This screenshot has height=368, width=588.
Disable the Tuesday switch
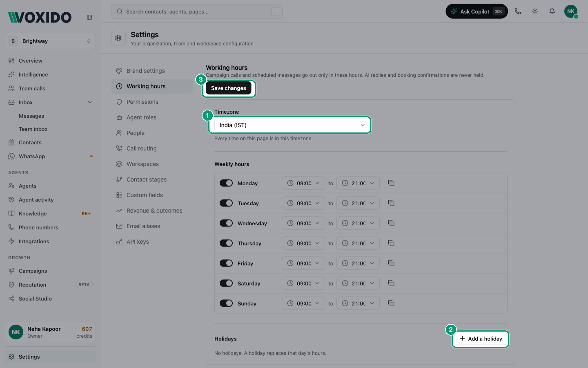(x=226, y=203)
